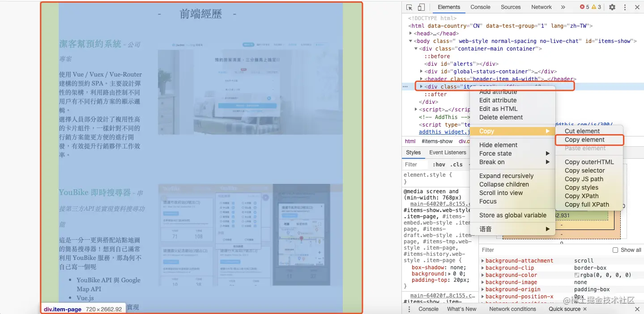The width and height of the screenshot is (644, 314).
Task: Open DevTools settings gear
Action: 612,7
